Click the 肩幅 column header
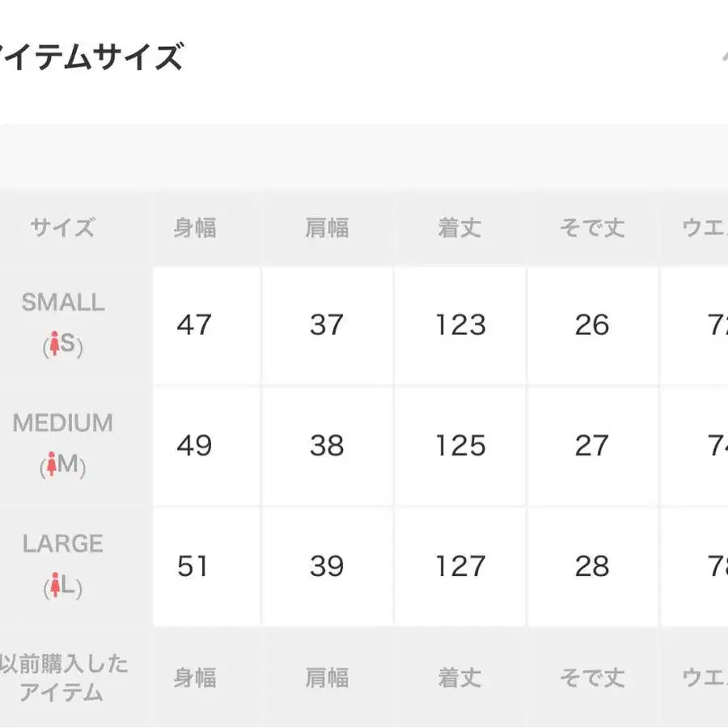 327,228
